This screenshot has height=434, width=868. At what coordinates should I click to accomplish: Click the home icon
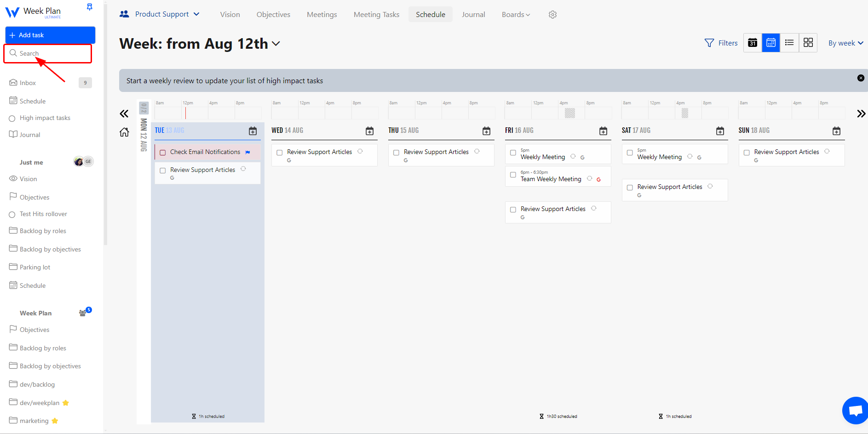pyautogui.click(x=124, y=132)
